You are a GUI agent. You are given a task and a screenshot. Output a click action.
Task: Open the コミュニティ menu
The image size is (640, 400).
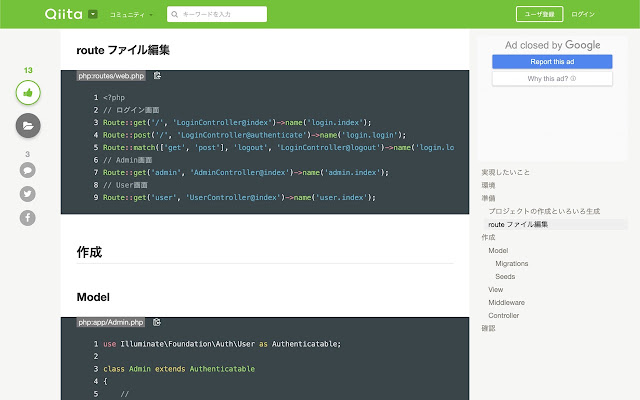[x=131, y=15]
